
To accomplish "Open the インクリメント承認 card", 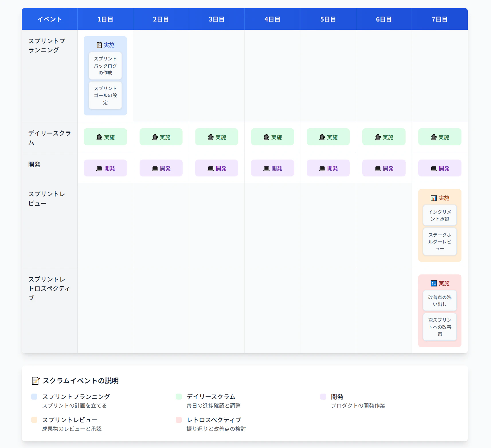I will click(x=440, y=215).
